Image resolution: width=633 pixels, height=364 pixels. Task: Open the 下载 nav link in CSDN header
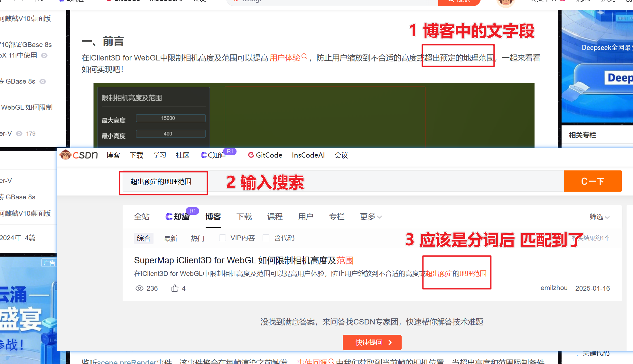pyautogui.click(x=136, y=155)
